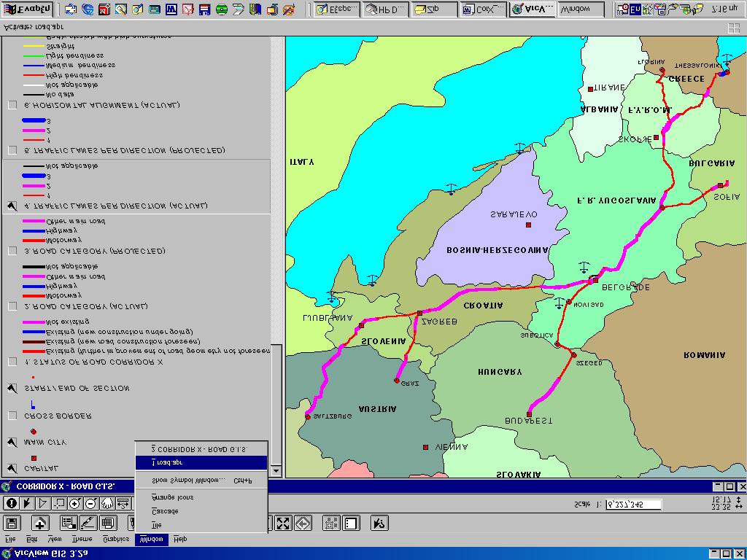The height and width of the screenshot is (560, 747).
Task: Click the context Help arrow button
Action: [x=379, y=524]
